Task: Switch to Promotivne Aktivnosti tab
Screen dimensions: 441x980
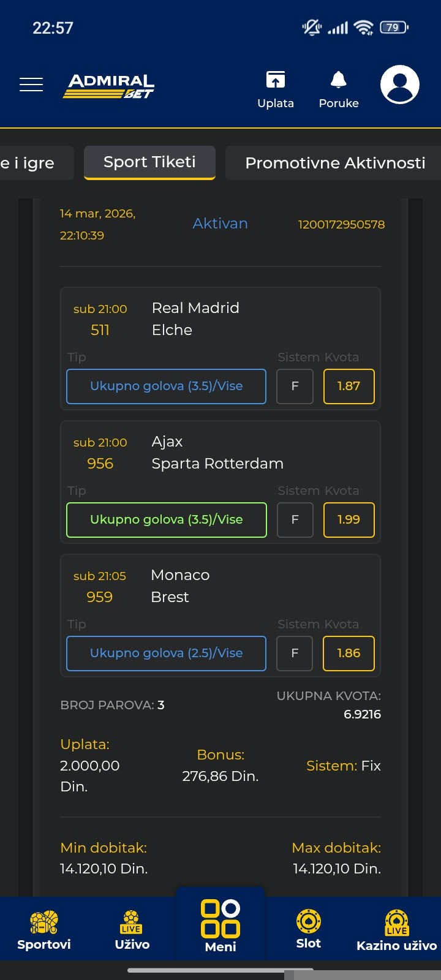Action: tap(334, 163)
